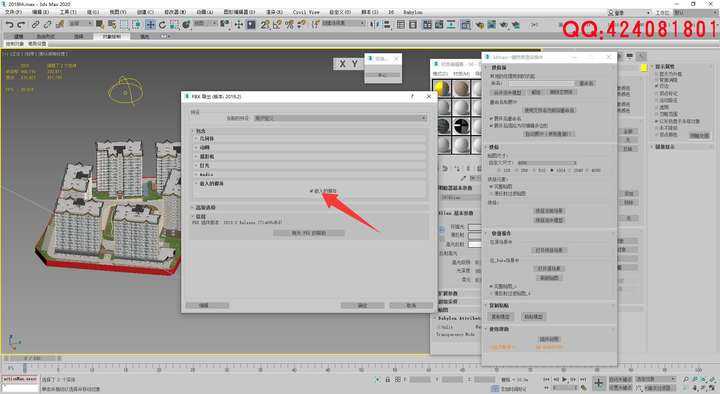Viewport: 720px width, 394px height.
Task: Switch to the 对象绘制 ribbon tab
Action: point(112,36)
